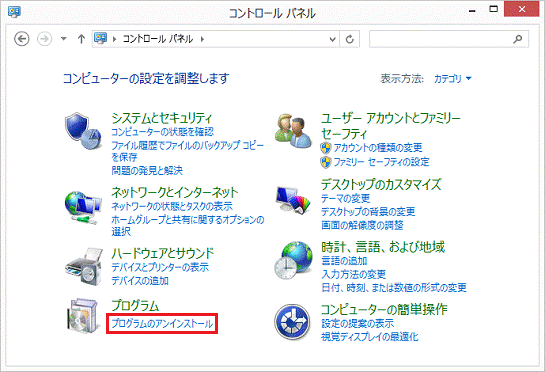Open ファイル履歴でファイルのバックアップ link
Screen dimensions: 545x372
(187, 151)
